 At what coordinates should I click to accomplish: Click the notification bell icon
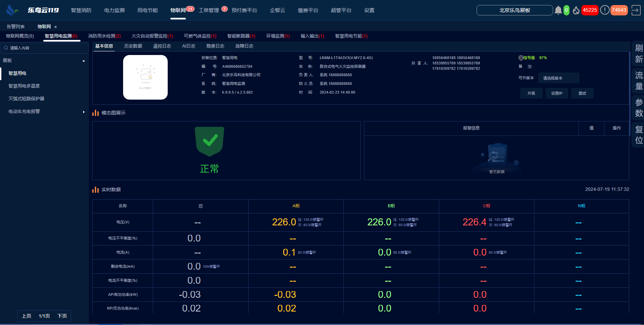pyautogui.click(x=558, y=10)
